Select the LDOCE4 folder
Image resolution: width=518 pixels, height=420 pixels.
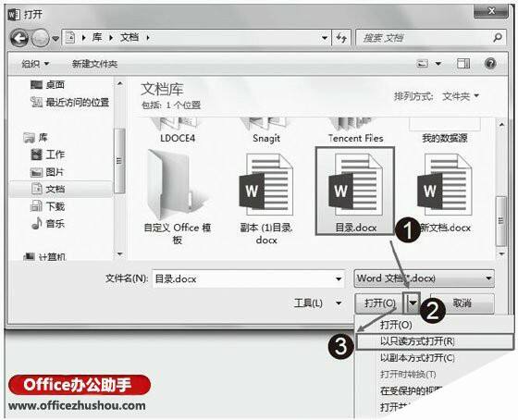178,130
